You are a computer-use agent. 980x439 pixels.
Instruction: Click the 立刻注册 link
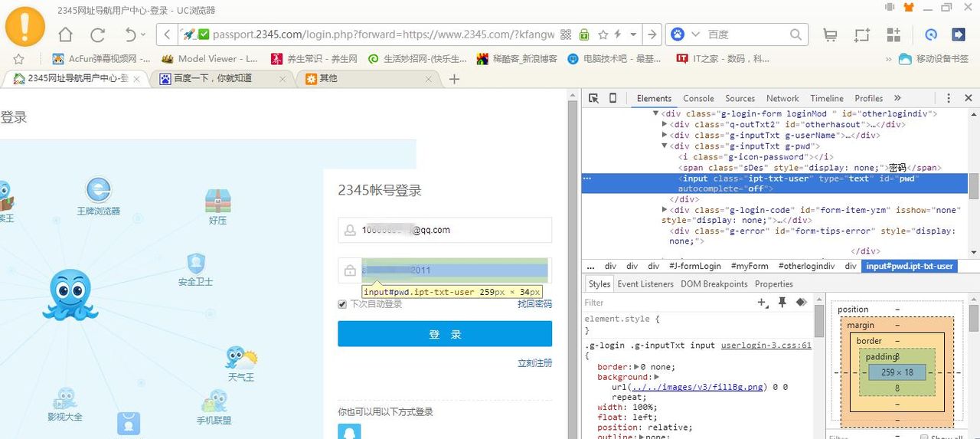tap(534, 362)
